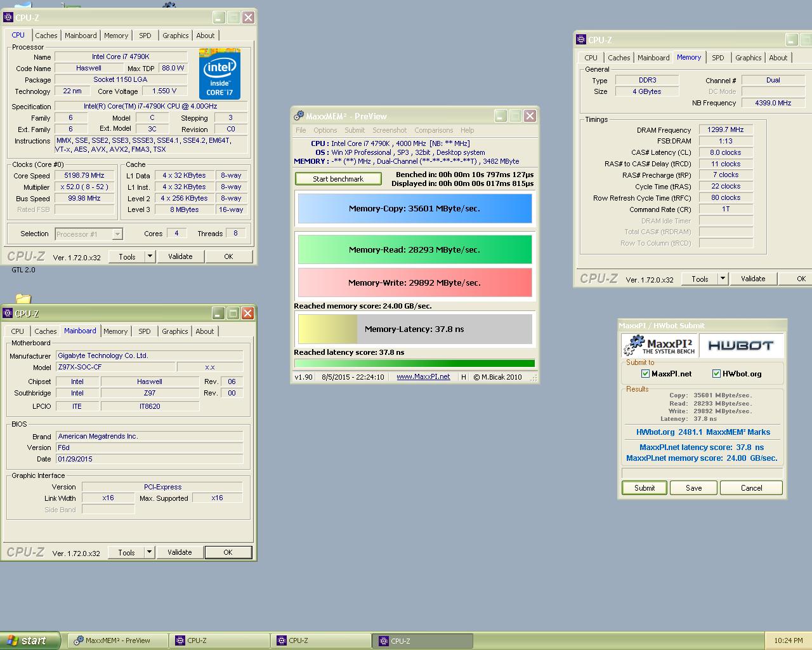This screenshot has width=812, height=650.
Task: Toggle the MaxxPI.net submit checkbox
Action: coord(646,374)
